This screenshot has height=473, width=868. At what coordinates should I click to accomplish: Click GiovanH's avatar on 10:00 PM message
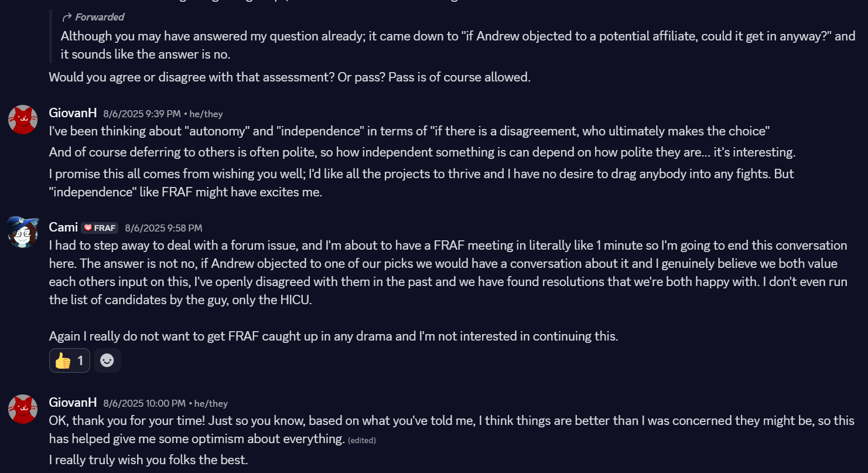tap(23, 409)
